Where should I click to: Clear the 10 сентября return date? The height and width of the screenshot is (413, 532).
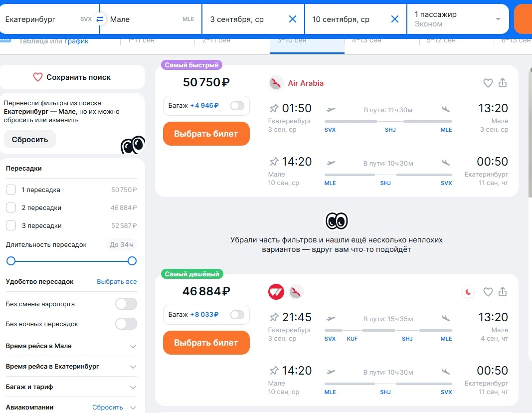pos(394,19)
